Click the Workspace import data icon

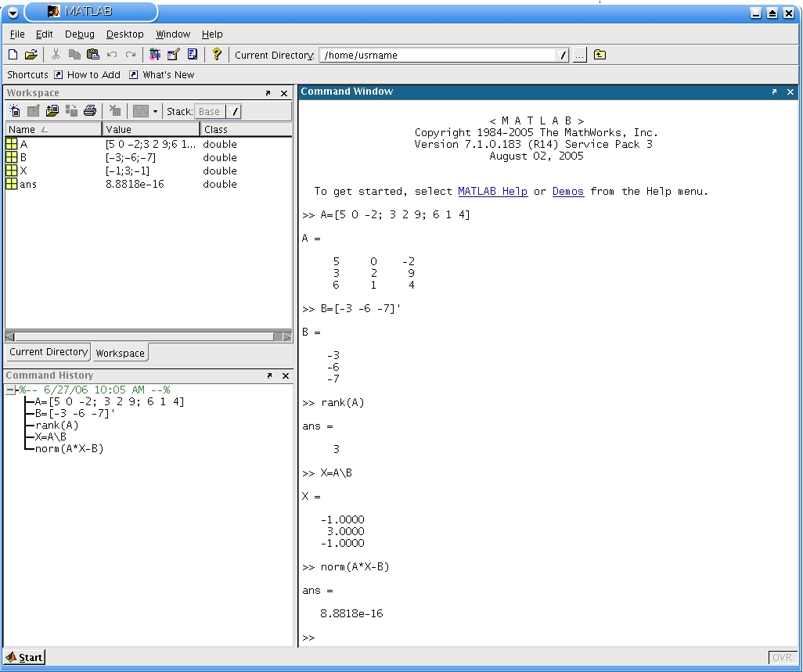[52, 110]
